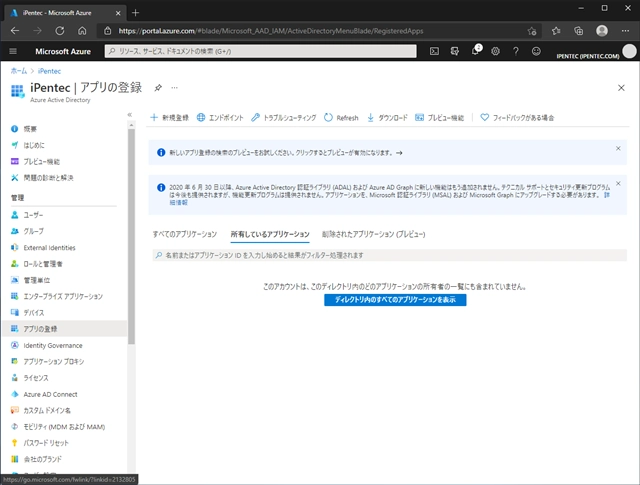Go to ホーム breadcrumb
640x485 pixels.
click(19, 71)
